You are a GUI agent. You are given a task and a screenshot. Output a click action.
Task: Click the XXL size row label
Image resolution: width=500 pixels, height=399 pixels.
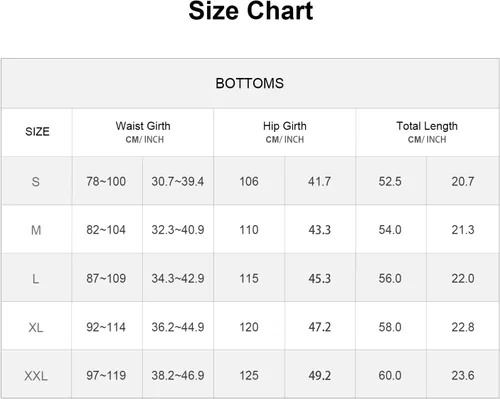point(36,376)
